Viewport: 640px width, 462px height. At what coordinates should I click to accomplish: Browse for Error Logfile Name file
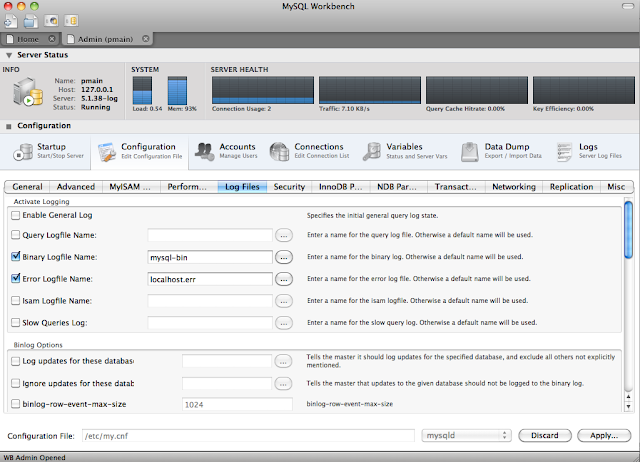284,280
